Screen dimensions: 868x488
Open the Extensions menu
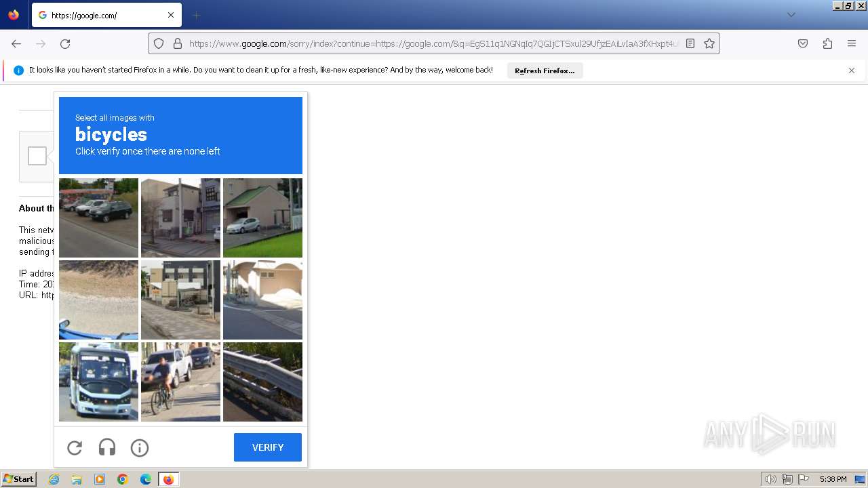coord(827,43)
